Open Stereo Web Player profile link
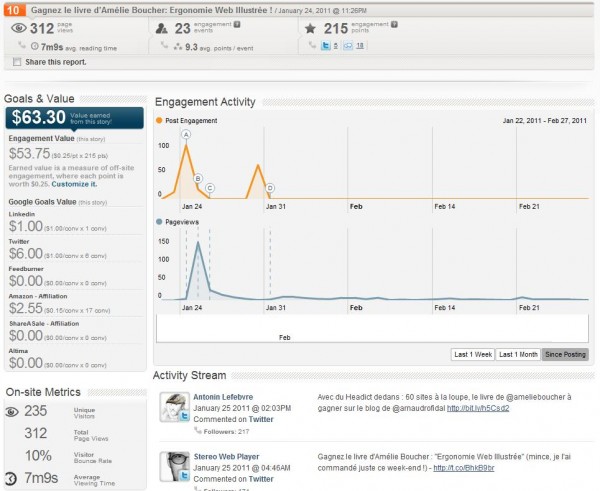The height and width of the screenshot is (491, 600). point(226,457)
